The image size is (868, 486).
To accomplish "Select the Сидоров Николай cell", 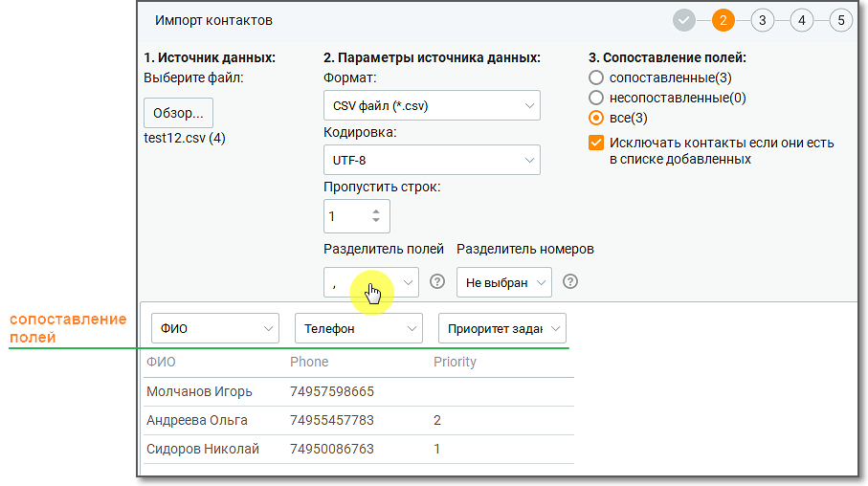I will coord(203,449).
